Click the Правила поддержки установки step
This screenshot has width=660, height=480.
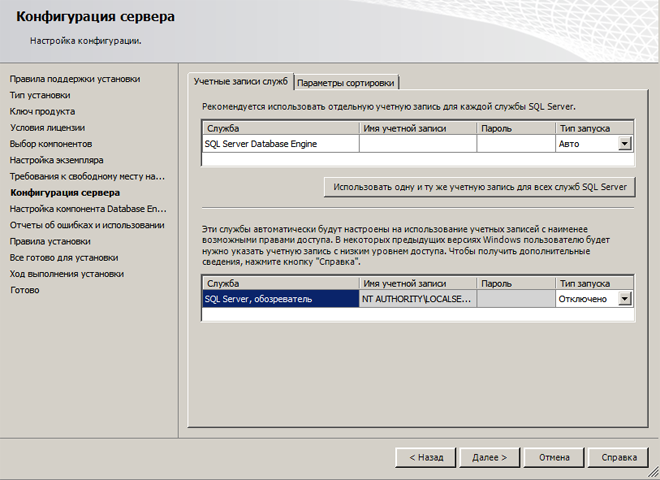[x=75, y=79]
